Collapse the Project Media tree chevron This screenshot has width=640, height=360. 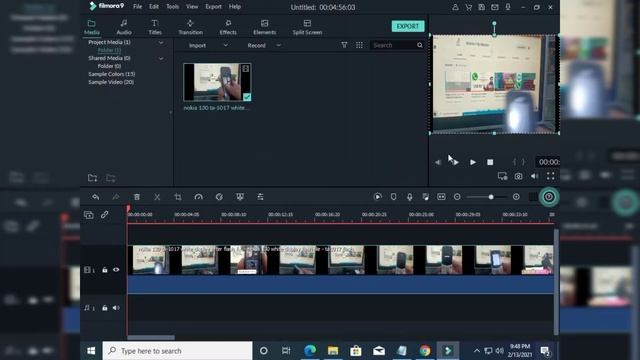click(x=161, y=42)
